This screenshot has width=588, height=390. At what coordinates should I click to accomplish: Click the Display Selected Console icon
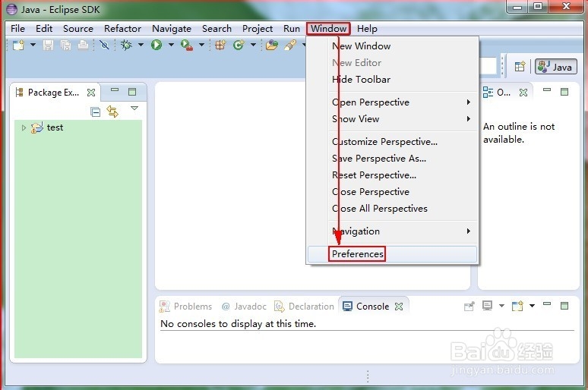point(487,306)
